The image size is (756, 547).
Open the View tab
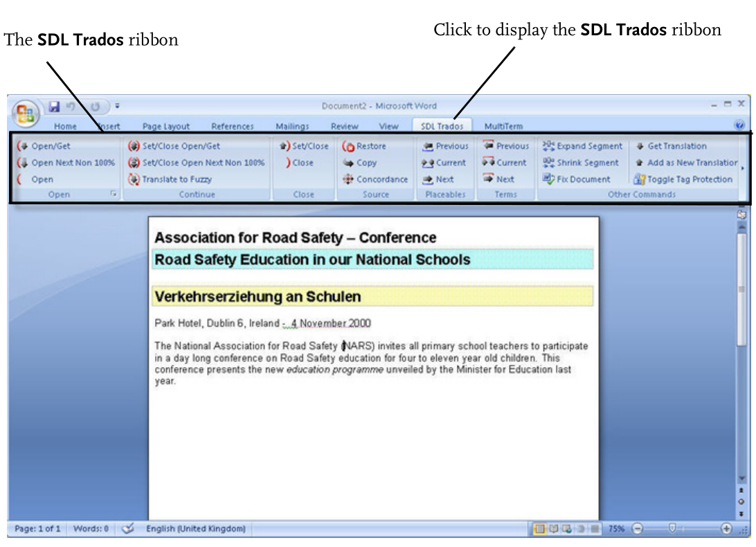388,126
